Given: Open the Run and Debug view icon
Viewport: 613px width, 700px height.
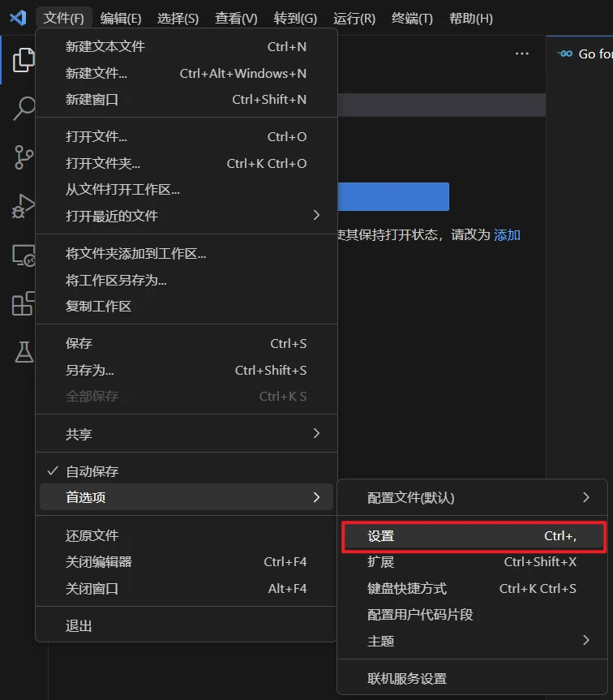Looking at the screenshot, I should [24, 206].
